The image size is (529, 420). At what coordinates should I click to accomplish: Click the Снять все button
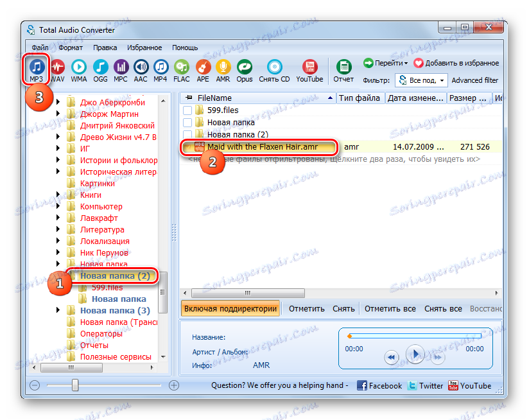click(x=443, y=309)
